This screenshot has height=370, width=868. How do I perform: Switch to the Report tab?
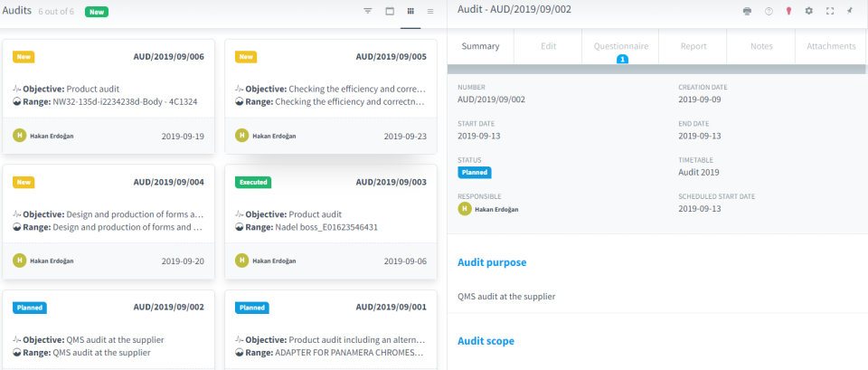[693, 46]
